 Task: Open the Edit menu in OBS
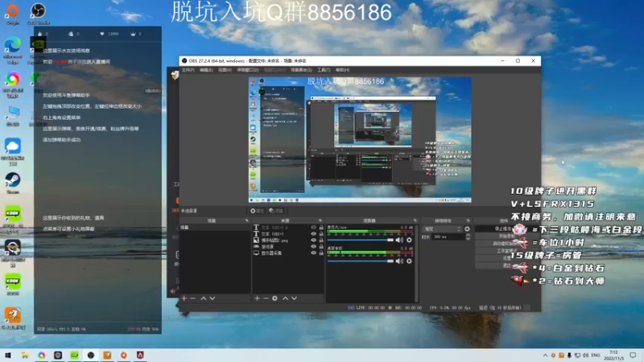click(206, 70)
